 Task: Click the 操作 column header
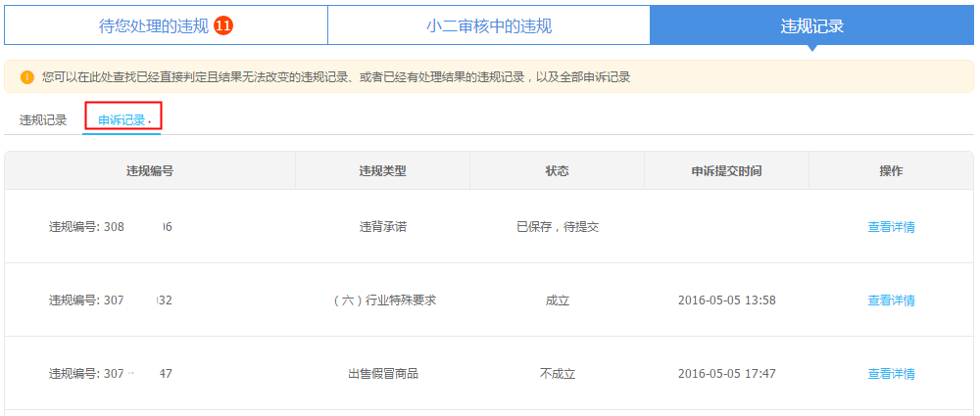click(x=891, y=171)
